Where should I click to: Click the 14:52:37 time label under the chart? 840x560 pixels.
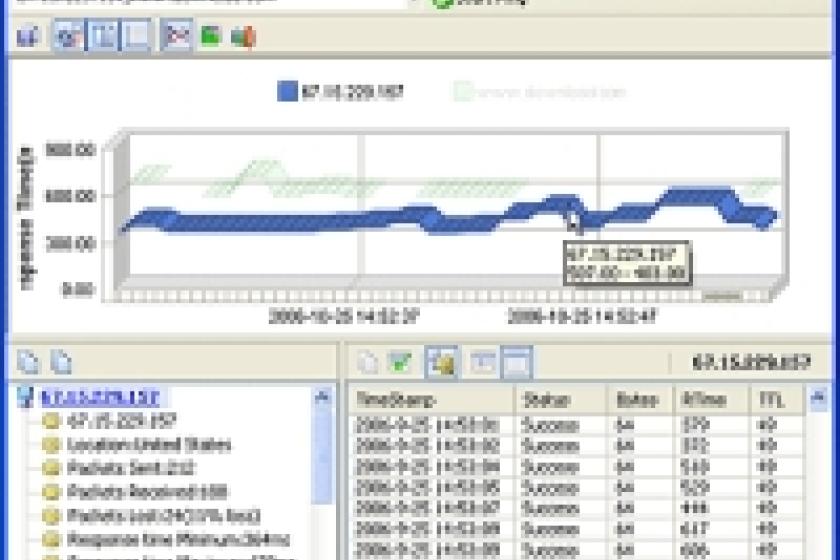(x=343, y=316)
